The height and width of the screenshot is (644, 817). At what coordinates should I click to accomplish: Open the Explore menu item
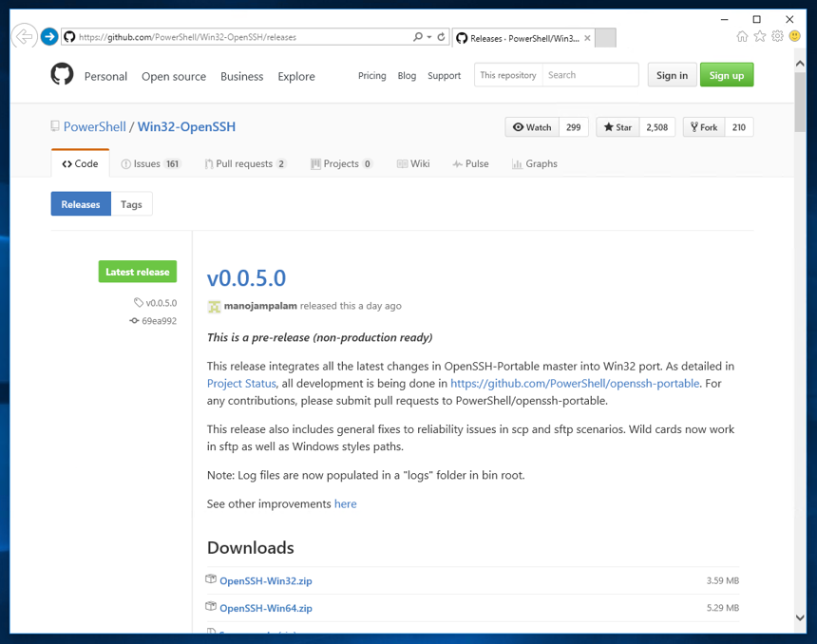pyautogui.click(x=296, y=77)
